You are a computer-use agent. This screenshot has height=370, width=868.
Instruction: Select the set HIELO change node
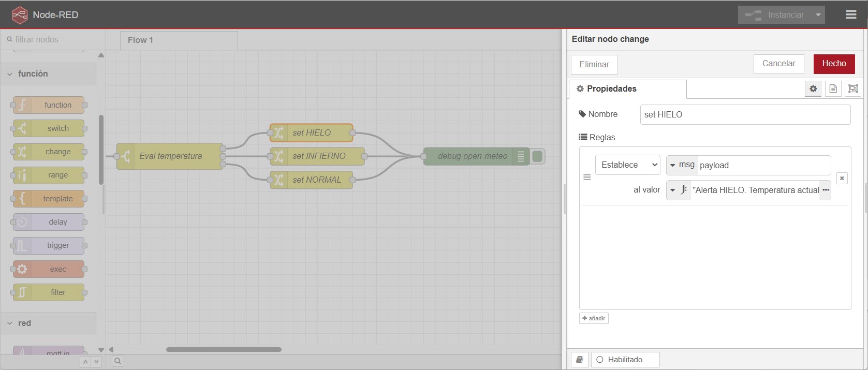click(311, 132)
